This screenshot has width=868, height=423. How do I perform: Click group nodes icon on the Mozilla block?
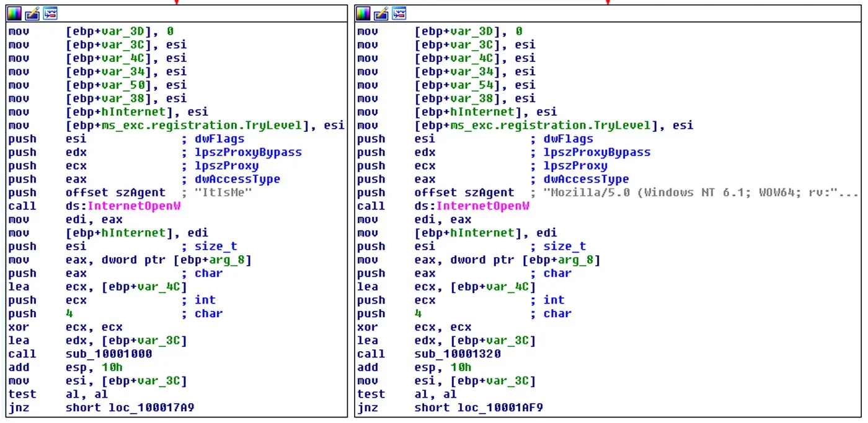click(x=399, y=13)
